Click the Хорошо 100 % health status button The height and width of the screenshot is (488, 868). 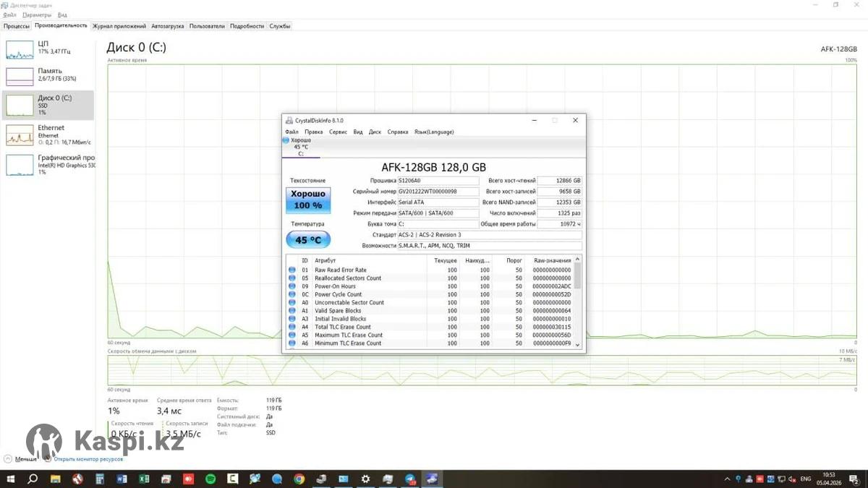click(308, 200)
